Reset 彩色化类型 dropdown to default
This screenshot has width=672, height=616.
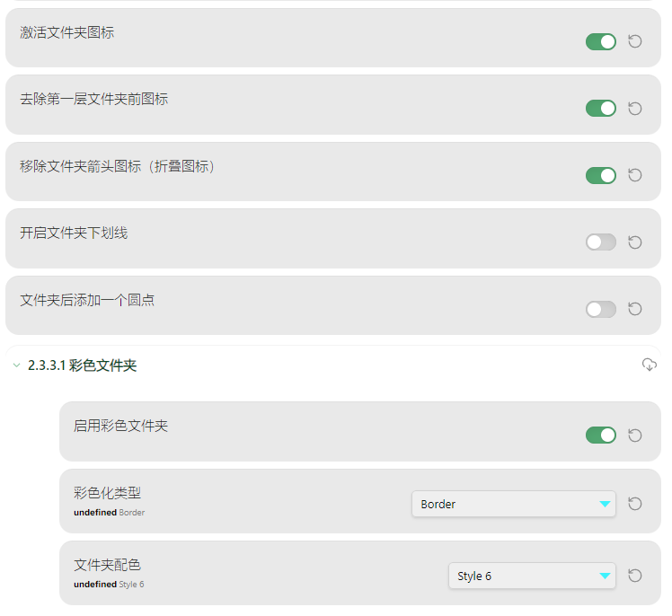[x=634, y=504]
